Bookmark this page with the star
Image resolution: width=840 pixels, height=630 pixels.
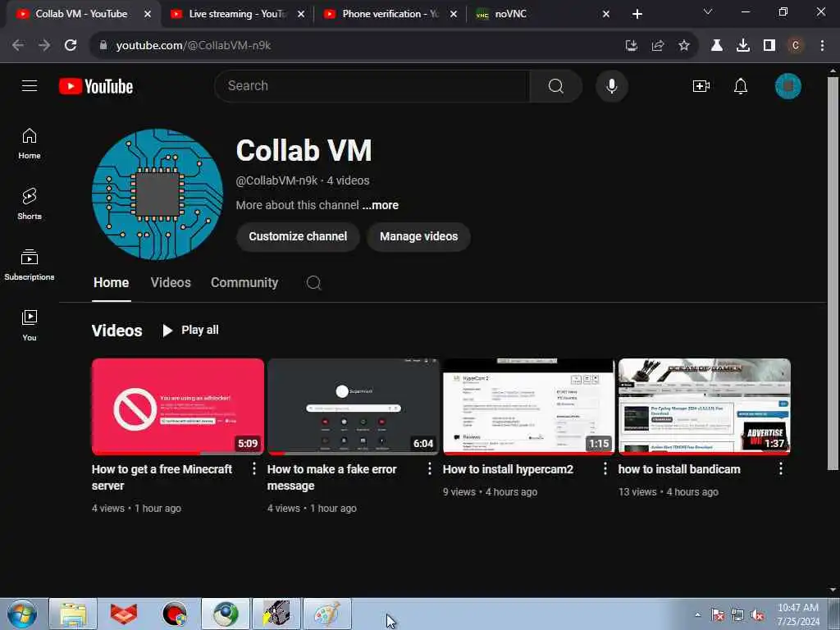[x=683, y=45]
